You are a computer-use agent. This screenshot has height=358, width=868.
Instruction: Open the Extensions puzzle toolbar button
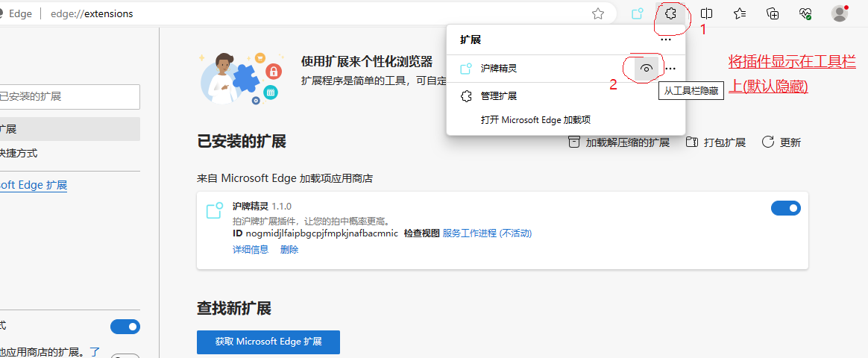671,14
